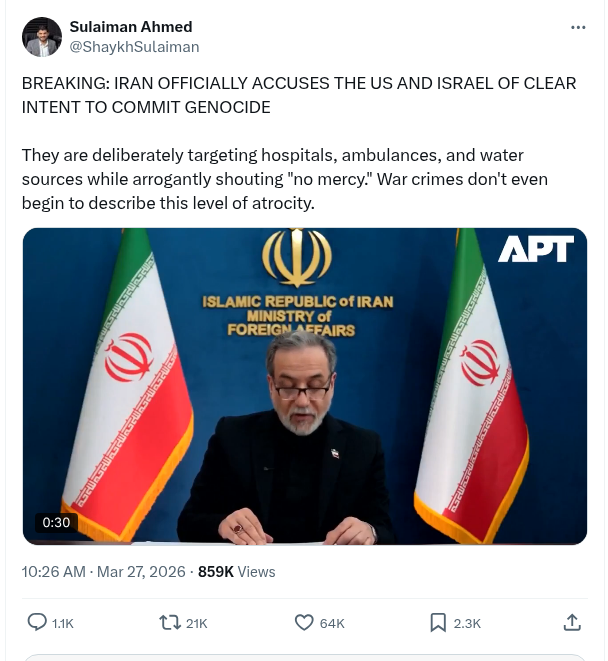Open the 10:26 AM Mar 27, 2026 timestamp
The width and height of the screenshot is (608, 661).
[x=103, y=572]
